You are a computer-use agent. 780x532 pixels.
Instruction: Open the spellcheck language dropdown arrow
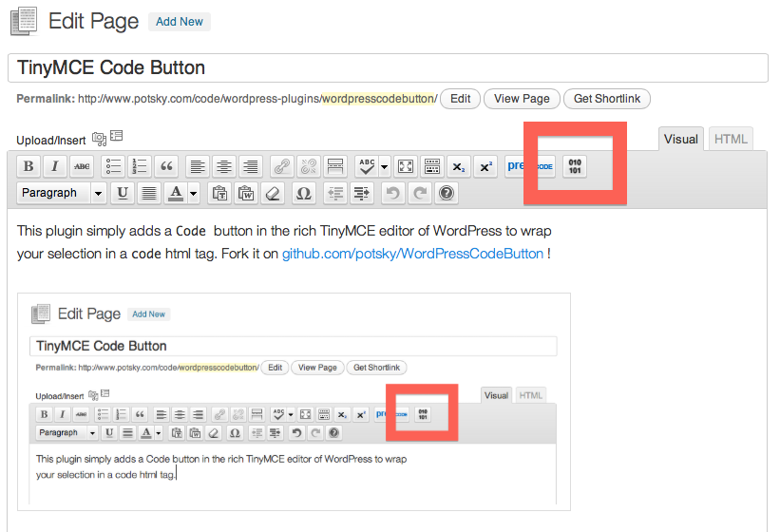point(385,166)
